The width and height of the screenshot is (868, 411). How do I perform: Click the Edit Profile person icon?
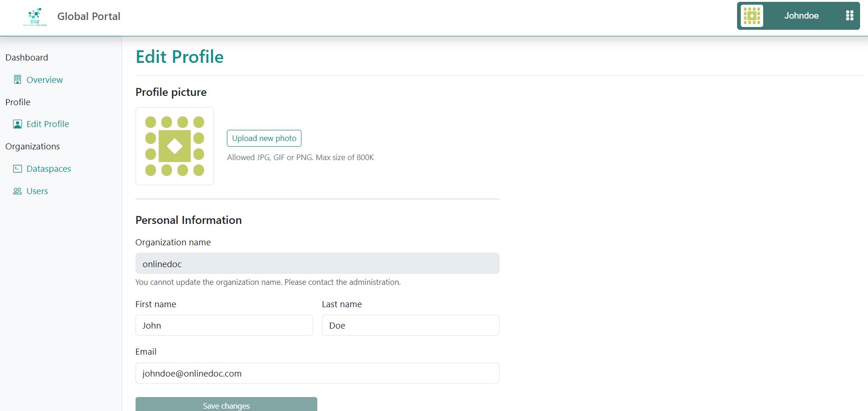point(17,124)
